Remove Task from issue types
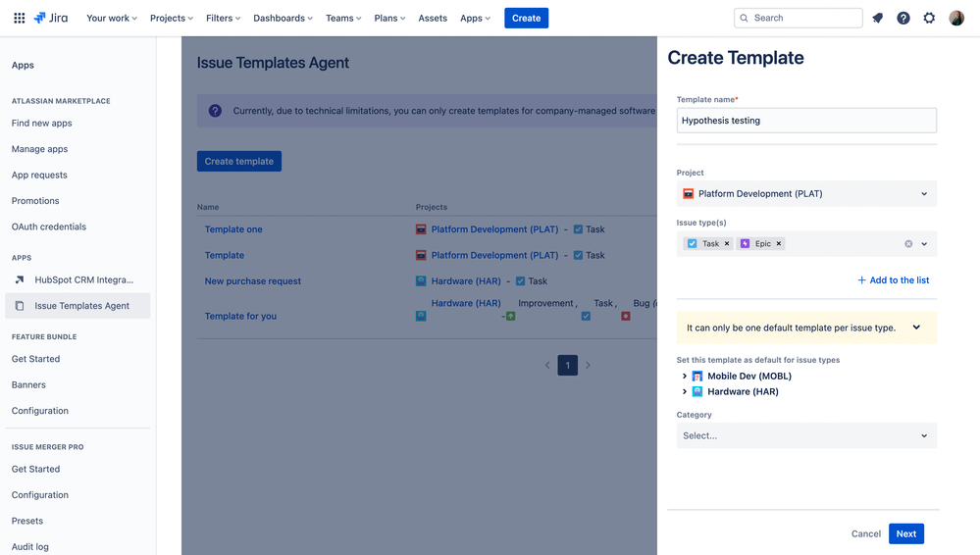Screen dimensions: 980x555 tap(727, 244)
